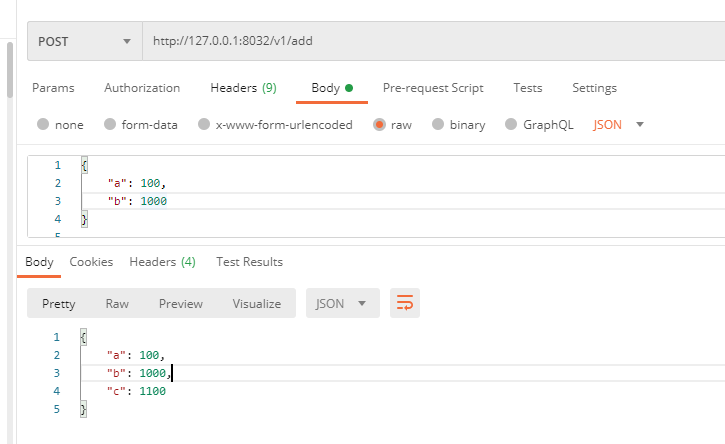Click opening brace on request line 1
This screenshot has height=444, width=725.
coord(84,165)
